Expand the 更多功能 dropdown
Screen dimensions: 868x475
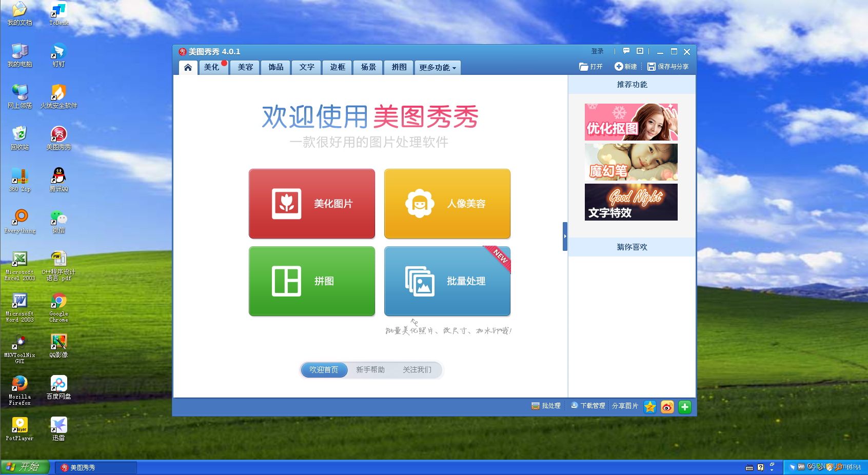coord(438,67)
